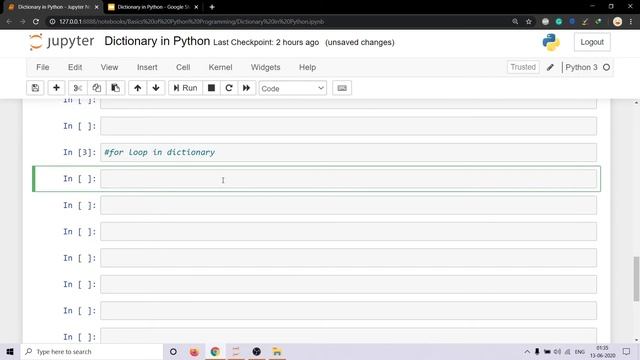Screen dimensions: 640x360
Task: Interrupt the kernel with stop icon
Action: [x=211, y=88]
